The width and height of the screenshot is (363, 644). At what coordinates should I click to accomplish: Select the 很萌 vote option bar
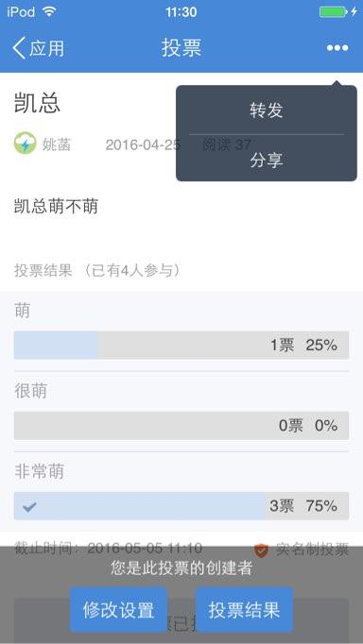point(181,426)
